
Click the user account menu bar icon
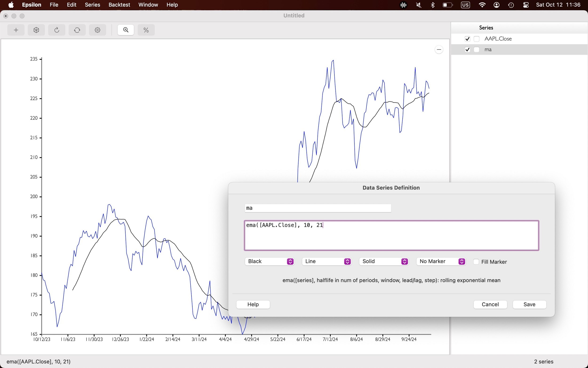[497, 5]
